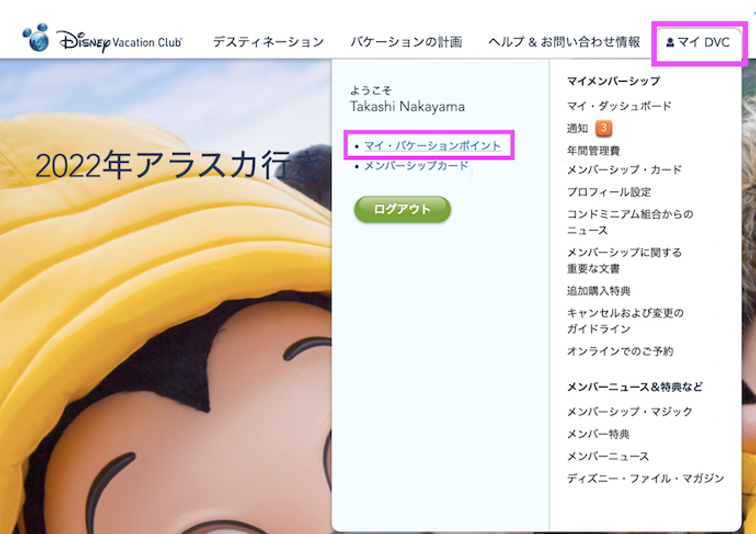Click the green ログアウト button
The image size is (756, 534).
pos(403,209)
